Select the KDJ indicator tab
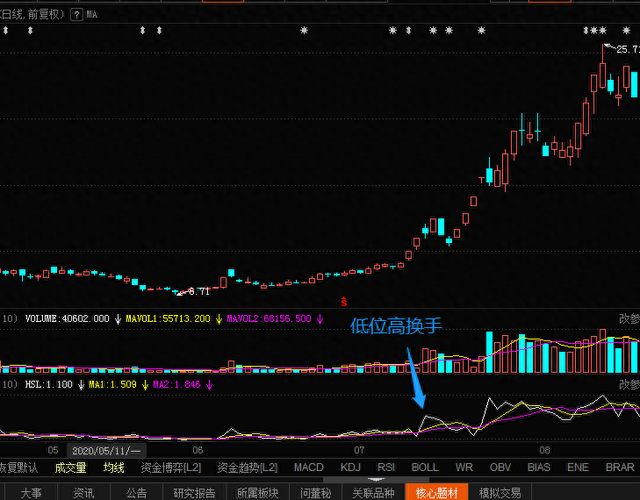This screenshot has width=640, height=500. pos(350,467)
